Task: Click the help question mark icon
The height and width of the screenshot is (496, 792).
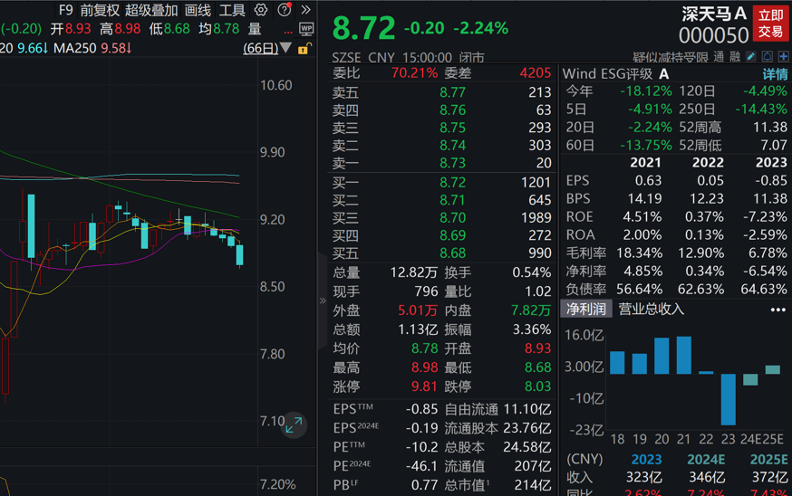Action: [284, 10]
